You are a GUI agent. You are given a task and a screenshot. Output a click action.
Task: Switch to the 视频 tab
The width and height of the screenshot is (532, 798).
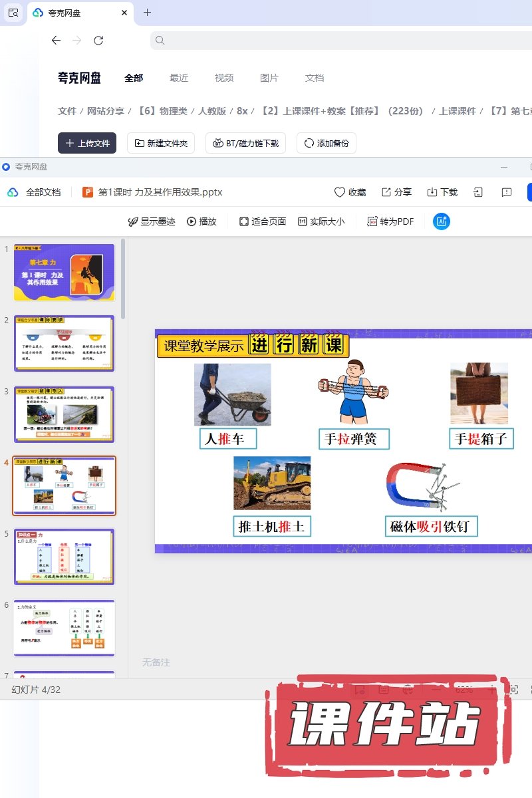pyautogui.click(x=224, y=78)
